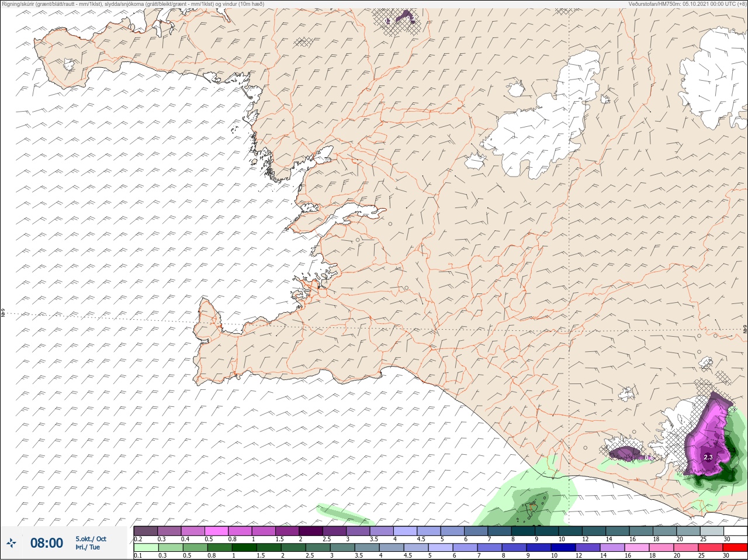The width and height of the screenshot is (748, 560).
Task: Click the 08:00 forecast time label
Action: pyautogui.click(x=47, y=543)
